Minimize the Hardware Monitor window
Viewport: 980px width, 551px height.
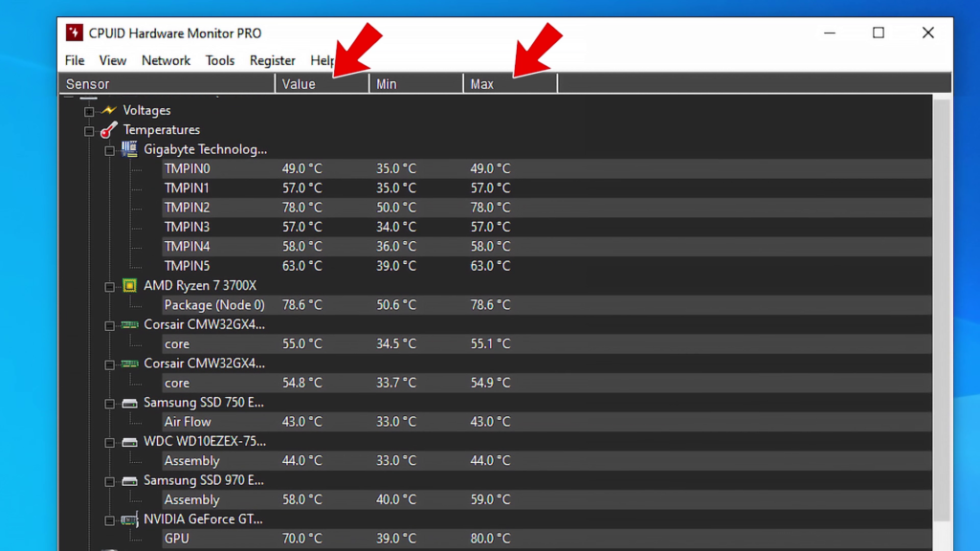tap(830, 33)
